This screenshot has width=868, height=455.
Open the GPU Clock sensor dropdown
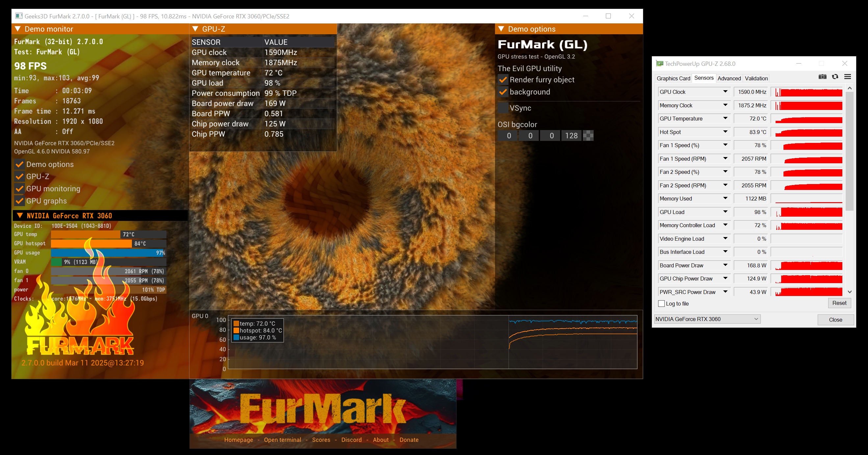tap(725, 92)
